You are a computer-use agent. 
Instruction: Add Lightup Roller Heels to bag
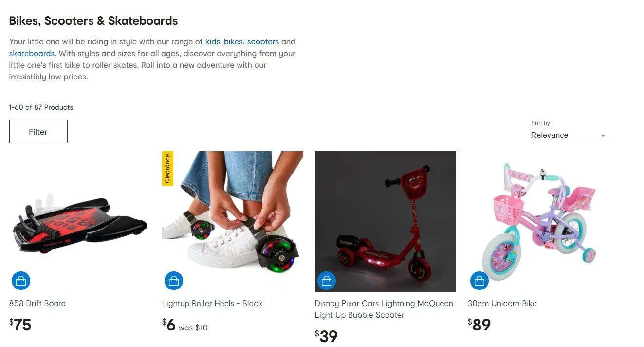[174, 281]
